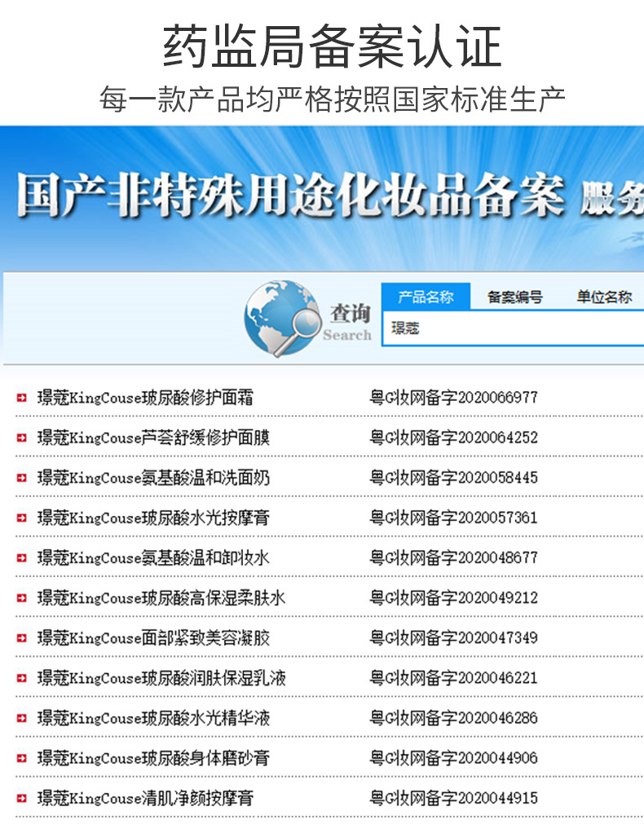Screen dimensions: 644x824
Task: Open 璟蔻KingCouse玻尿酸水光按摩膏 link
Action: coord(153,518)
